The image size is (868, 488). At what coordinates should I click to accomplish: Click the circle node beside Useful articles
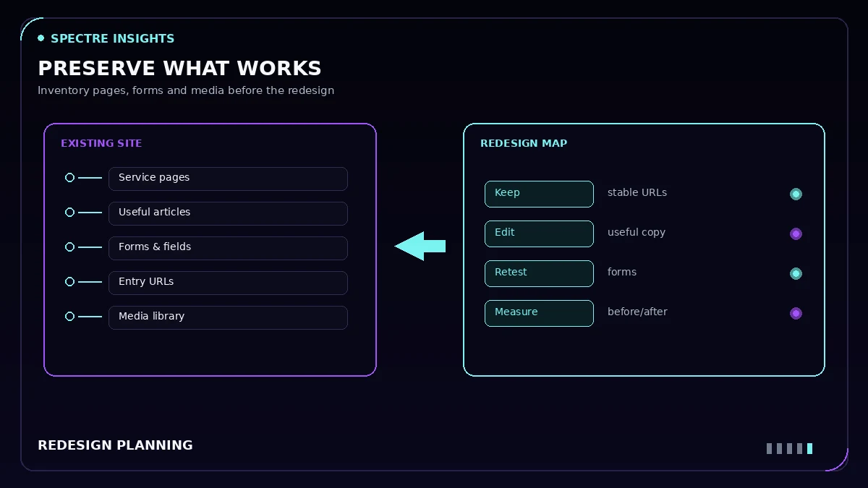click(x=69, y=213)
